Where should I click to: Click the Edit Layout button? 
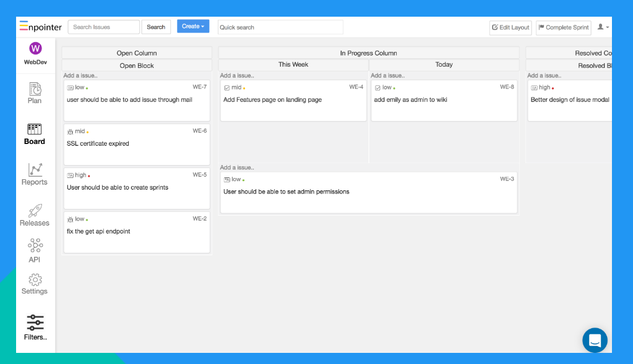point(510,27)
